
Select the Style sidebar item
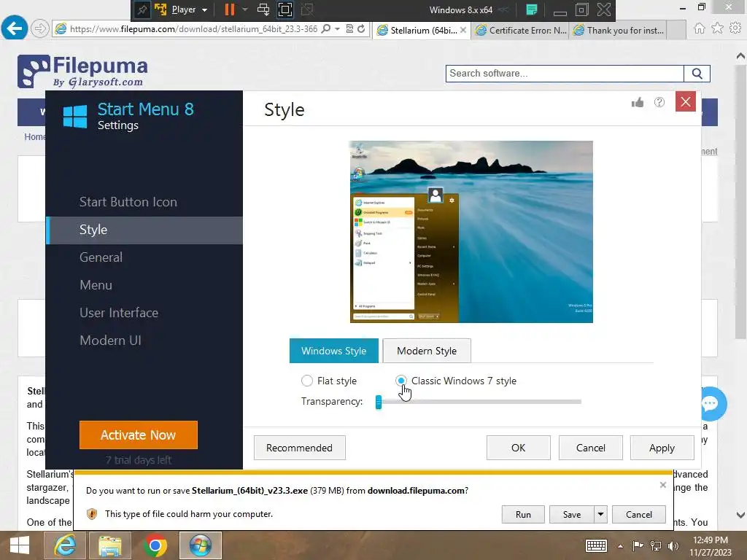(x=144, y=230)
